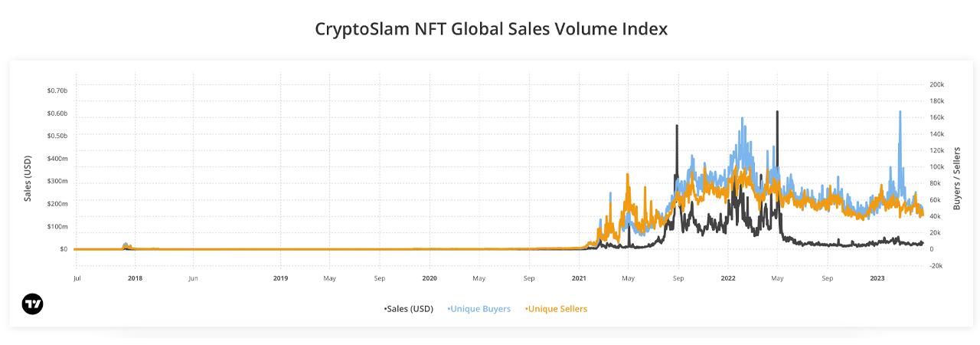This screenshot has width=980, height=345.
Task: Click the 2020 label on x-axis
Action: tap(430, 278)
